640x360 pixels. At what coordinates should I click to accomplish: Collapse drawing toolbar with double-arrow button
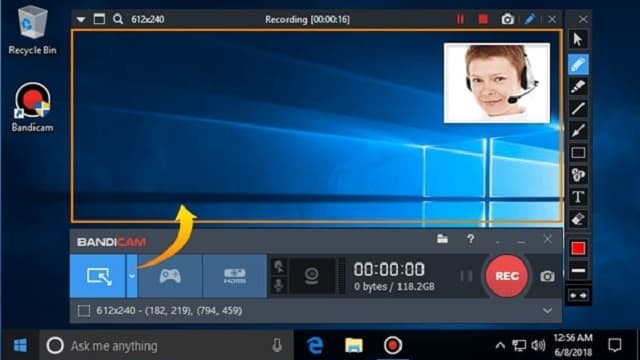[578, 295]
